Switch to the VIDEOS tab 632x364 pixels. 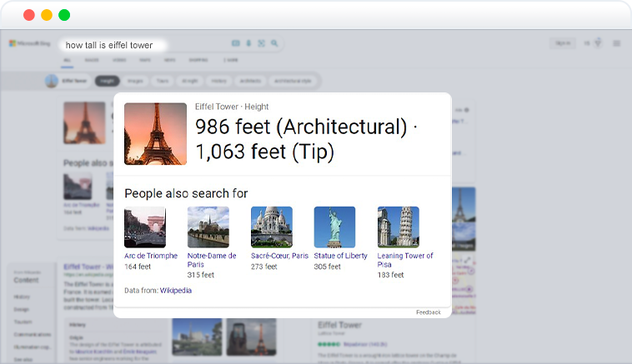pyautogui.click(x=119, y=60)
